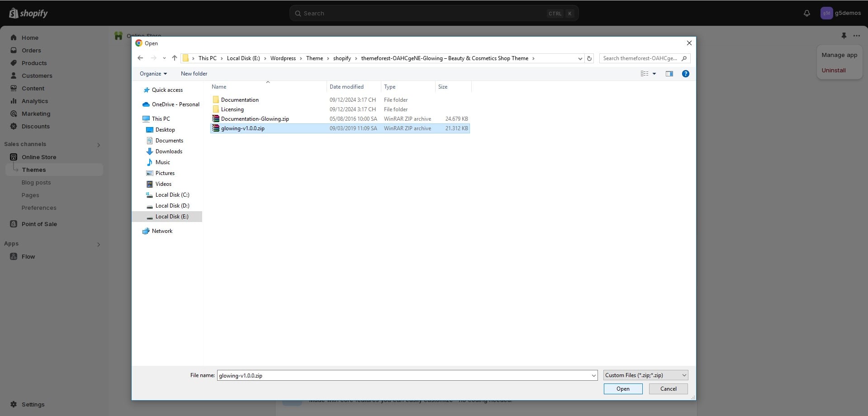Open Point of Sale channel

39,224
